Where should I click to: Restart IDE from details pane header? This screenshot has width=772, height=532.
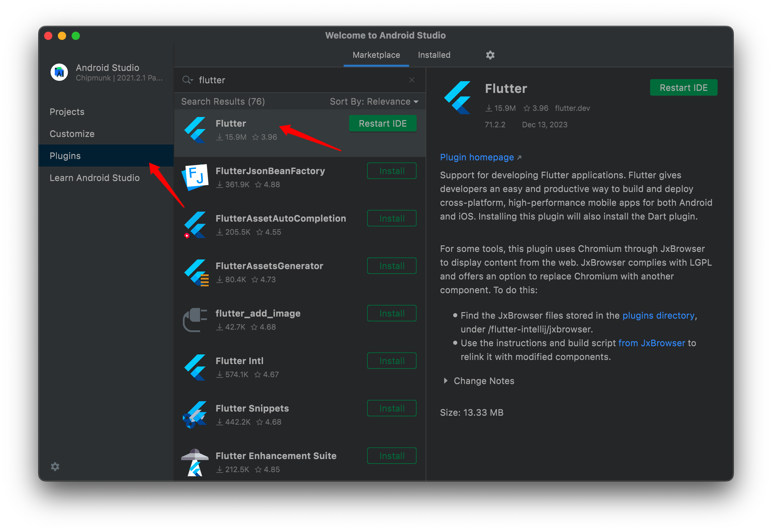click(x=684, y=88)
